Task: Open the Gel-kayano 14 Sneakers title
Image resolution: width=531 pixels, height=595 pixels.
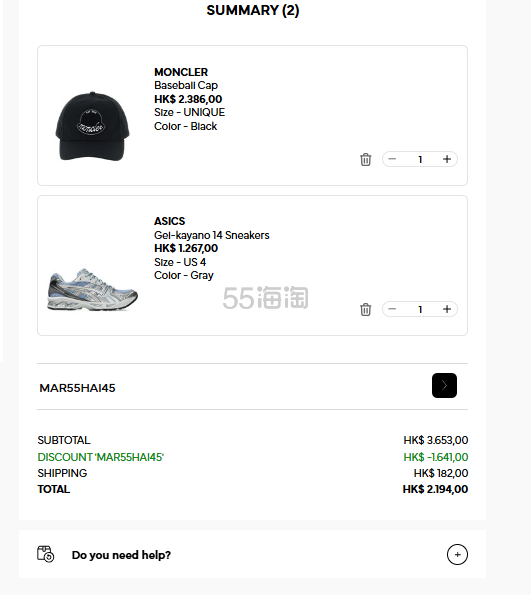Action: click(x=212, y=235)
